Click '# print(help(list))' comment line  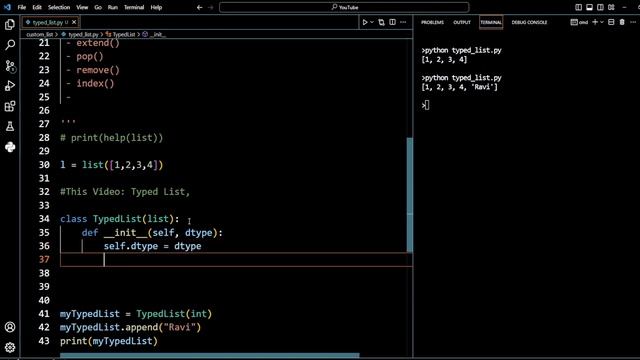point(111,138)
